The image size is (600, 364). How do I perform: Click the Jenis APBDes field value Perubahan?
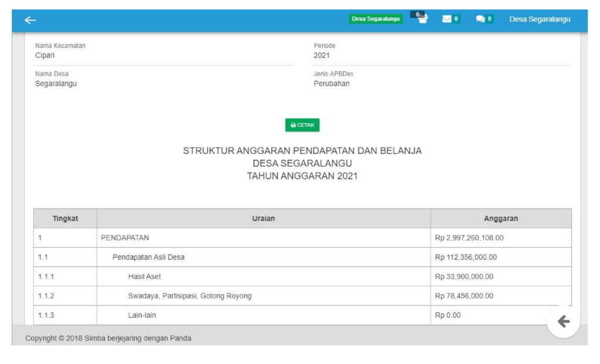(331, 84)
